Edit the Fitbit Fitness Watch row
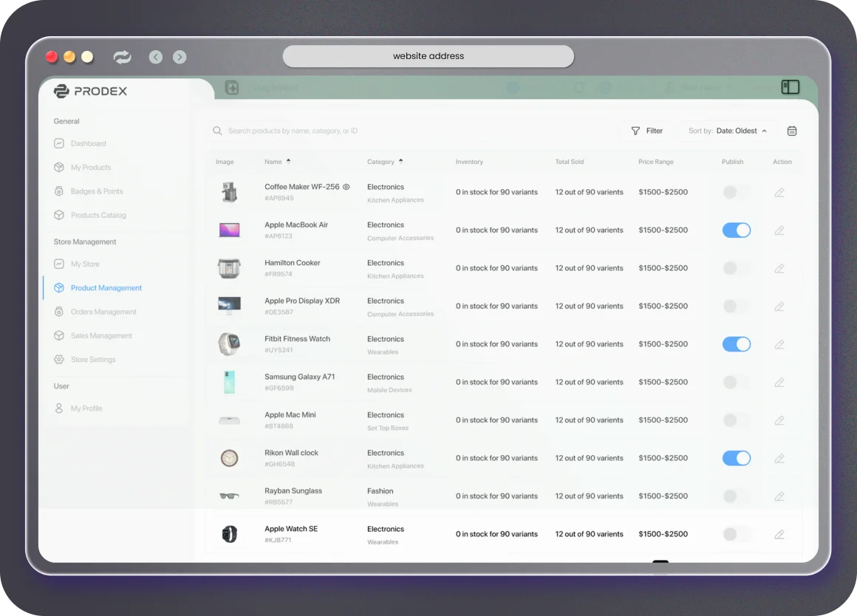Screen dimensions: 857x616 click(x=779, y=344)
